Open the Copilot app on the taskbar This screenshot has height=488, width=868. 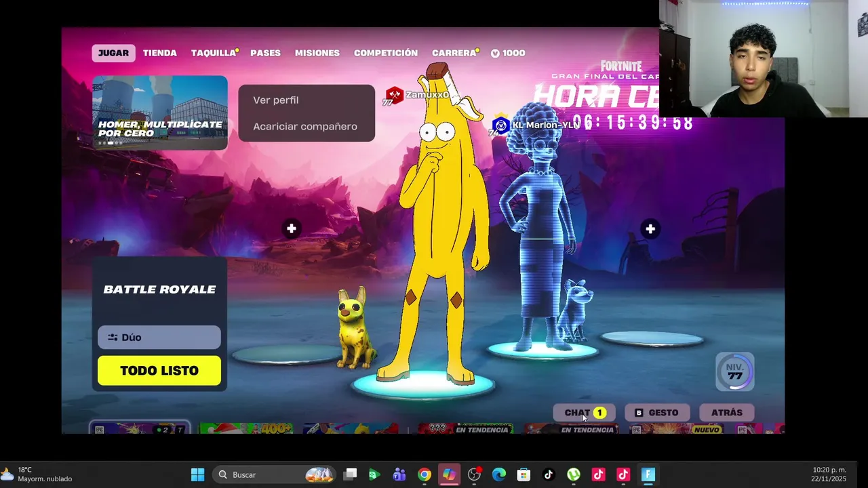pyautogui.click(x=449, y=474)
